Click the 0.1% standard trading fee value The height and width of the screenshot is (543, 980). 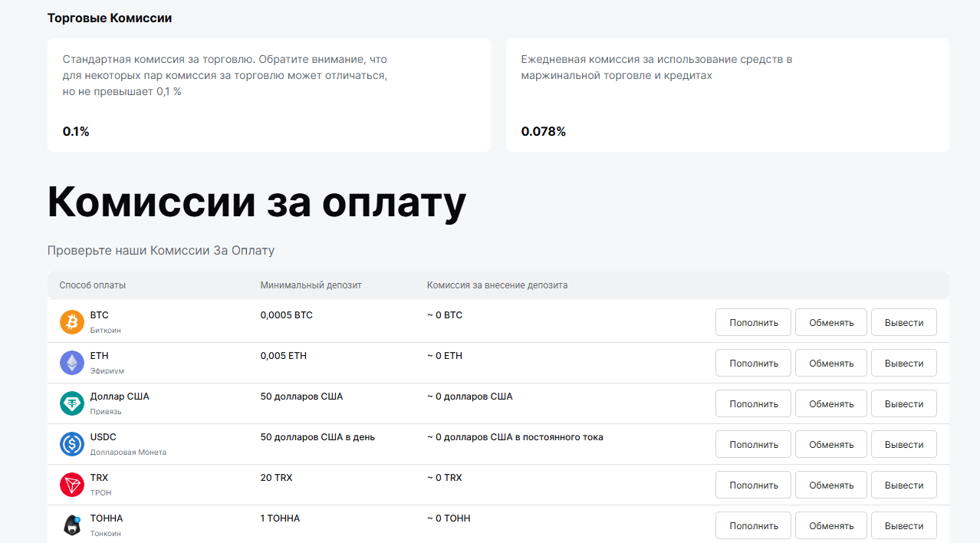point(76,132)
